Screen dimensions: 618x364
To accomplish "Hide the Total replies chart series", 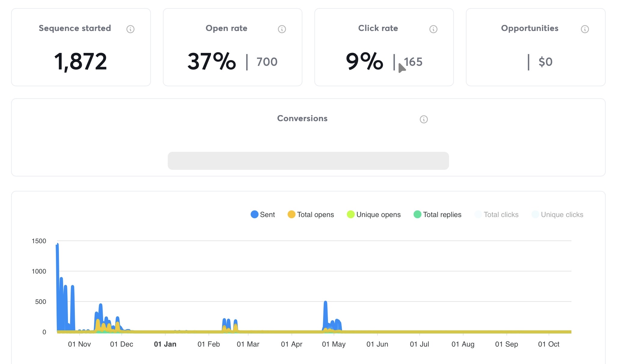I will (442, 215).
